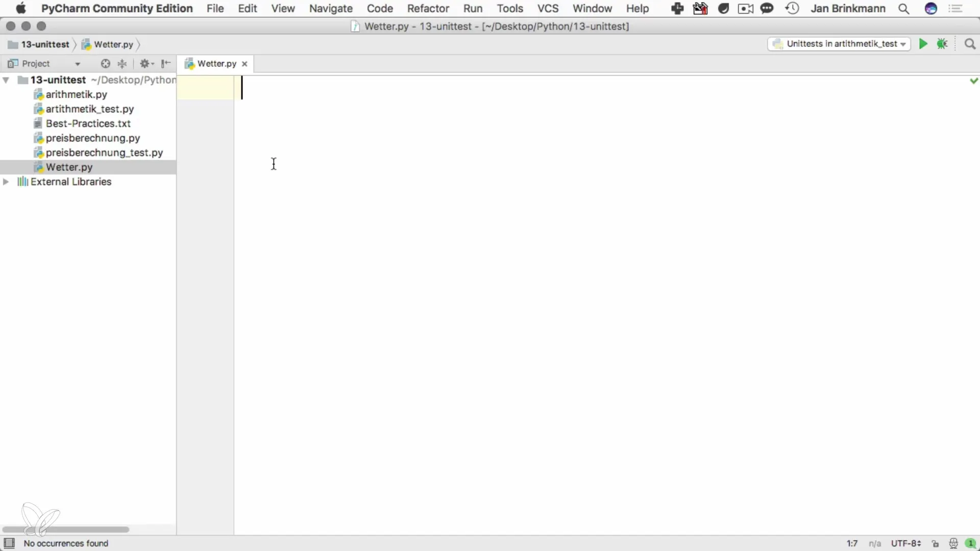
Task: Click Jan Brinkmann user name in menu bar
Action: point(848,9)
